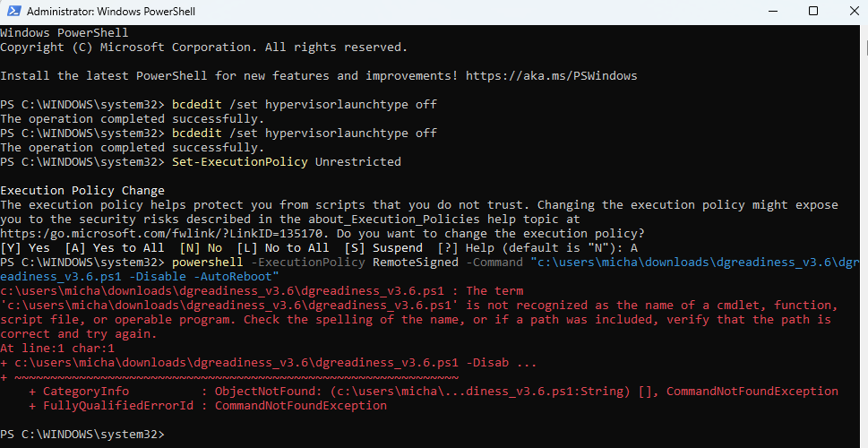Click '-Disable -AutoReboot' in the command string
Viewport: 868px width, 448px height.
point(201,277)
